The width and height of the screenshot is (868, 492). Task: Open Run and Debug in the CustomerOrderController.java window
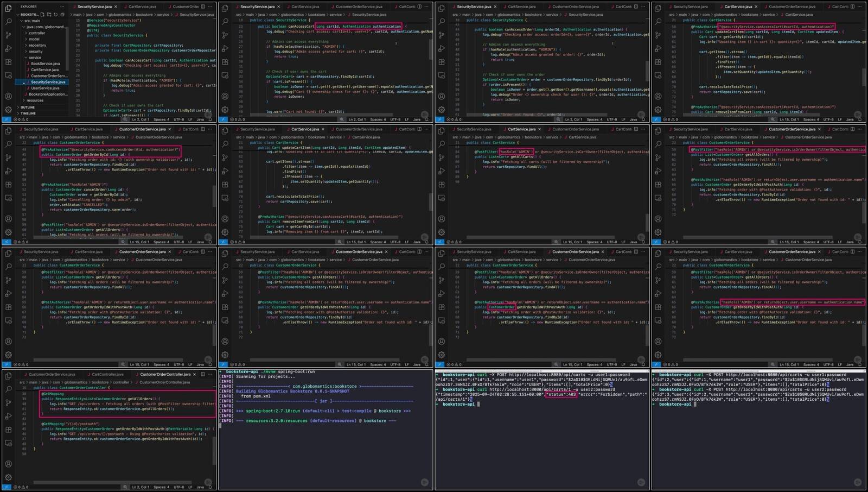coord(8,416)
